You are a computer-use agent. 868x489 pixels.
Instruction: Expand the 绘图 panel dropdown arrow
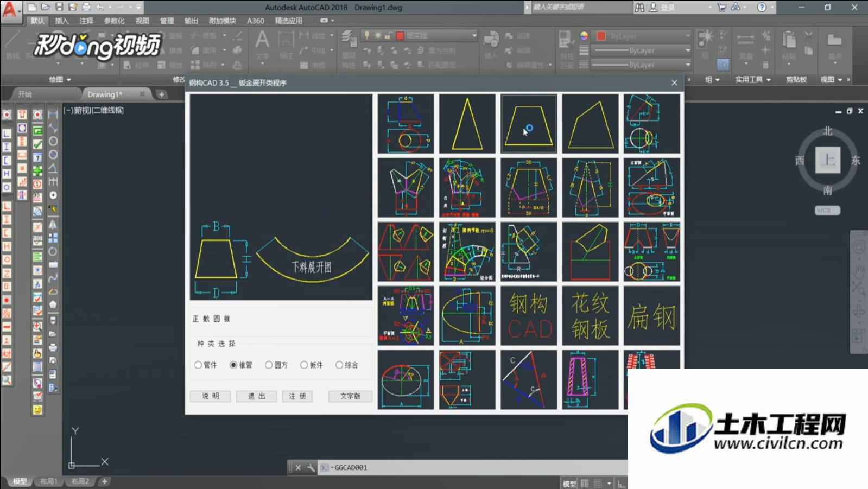(69, 80)
